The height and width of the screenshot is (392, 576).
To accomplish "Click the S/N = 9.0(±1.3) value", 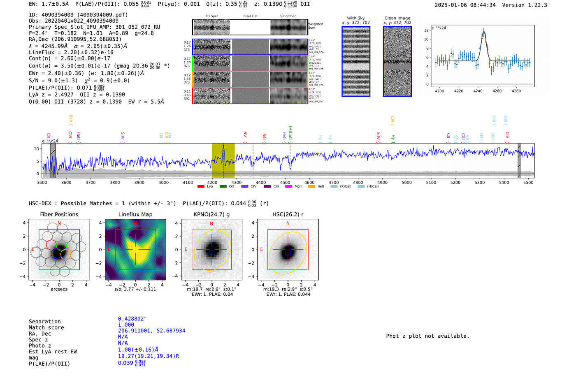I will 53,81.
